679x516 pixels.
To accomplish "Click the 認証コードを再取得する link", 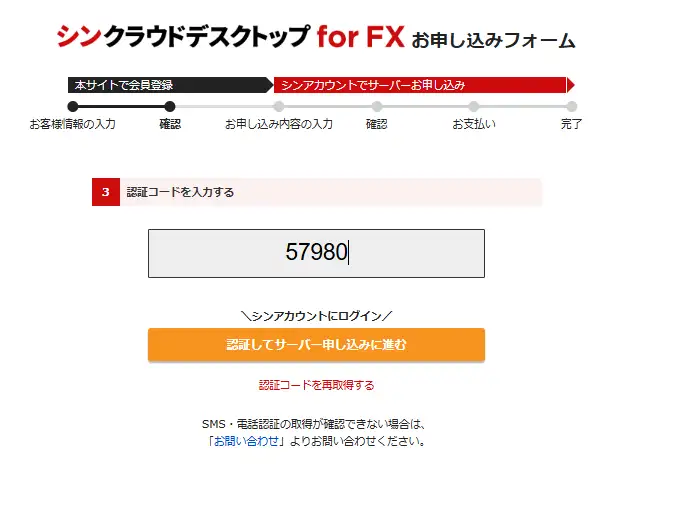I will click(316, 385).
